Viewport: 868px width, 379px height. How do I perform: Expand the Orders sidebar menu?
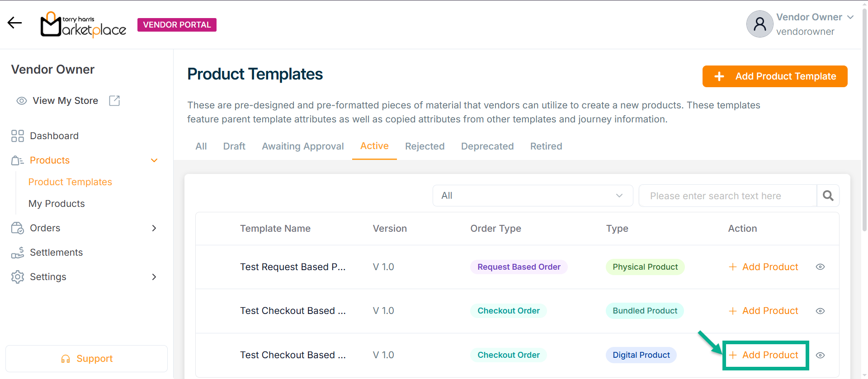coord(154,228)
